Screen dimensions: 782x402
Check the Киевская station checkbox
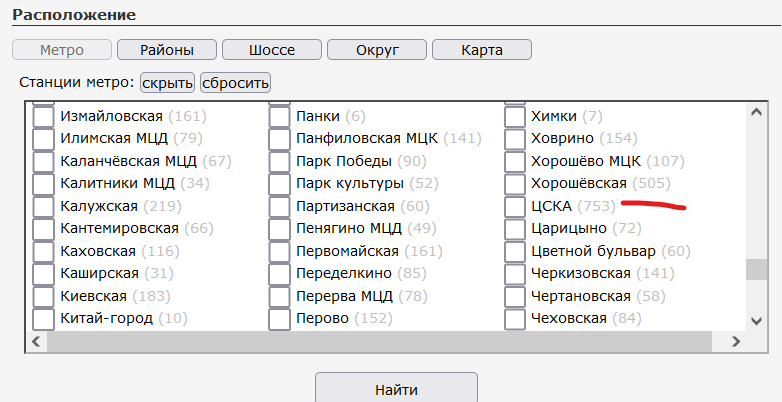[44, 297]
